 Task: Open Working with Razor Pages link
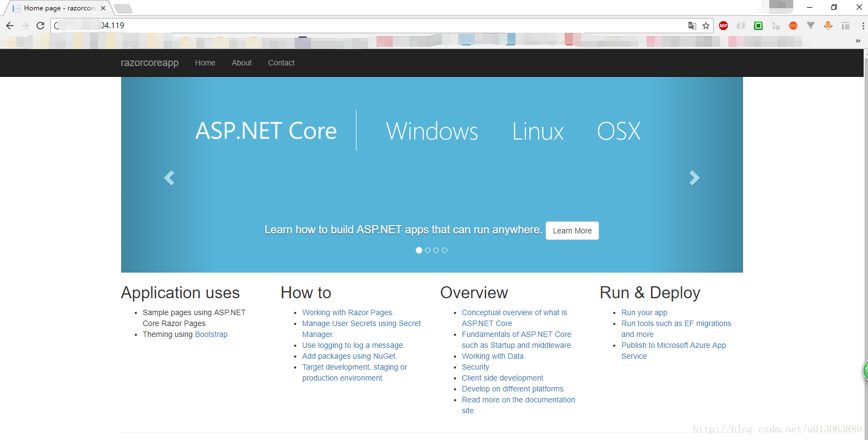348,312
